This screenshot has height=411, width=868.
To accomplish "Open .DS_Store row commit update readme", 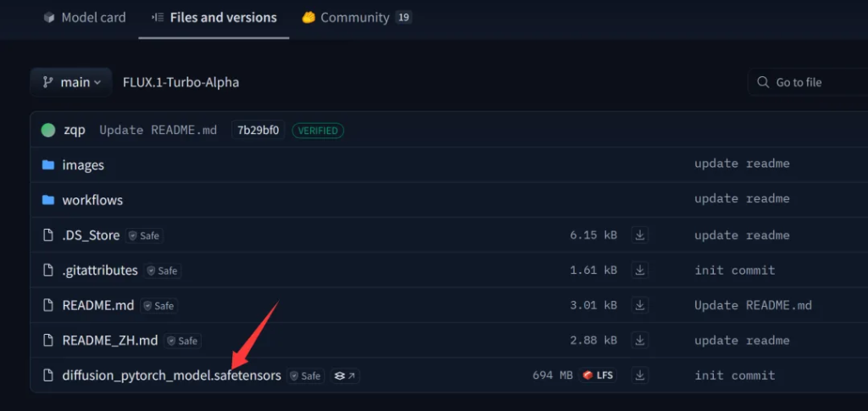I will 742,235.
